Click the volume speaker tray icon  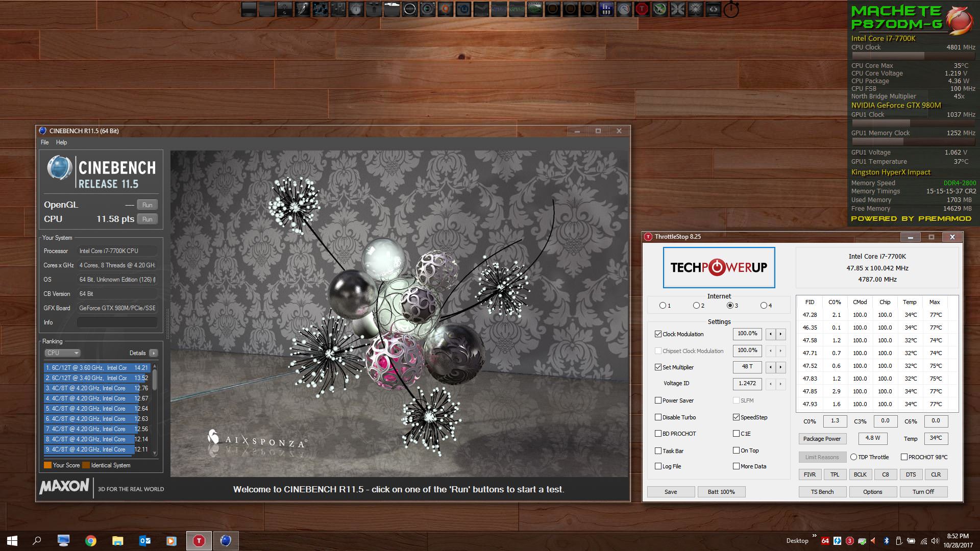click(x=935, y=541)
